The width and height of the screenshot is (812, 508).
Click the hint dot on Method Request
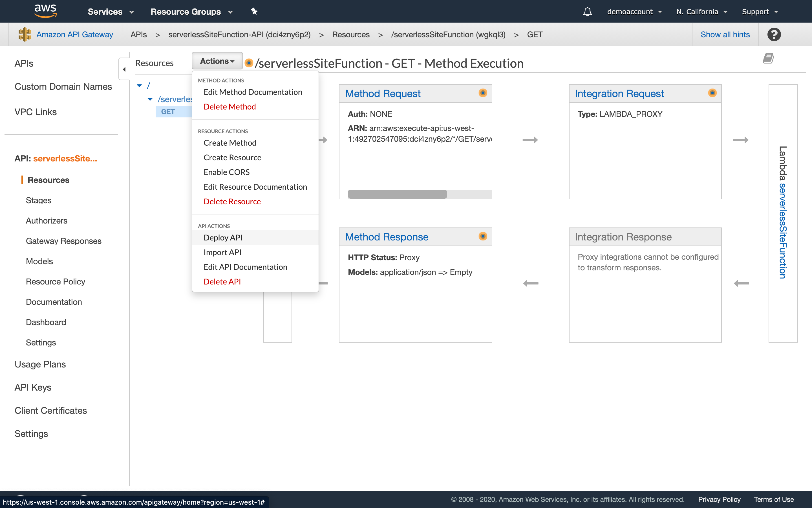[x=482, y=93]
